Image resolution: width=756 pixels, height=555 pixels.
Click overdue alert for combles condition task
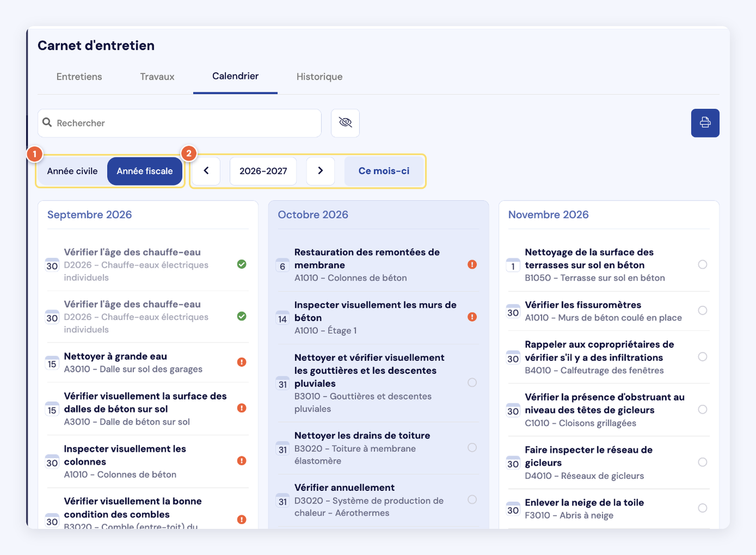tap(242, 520)
